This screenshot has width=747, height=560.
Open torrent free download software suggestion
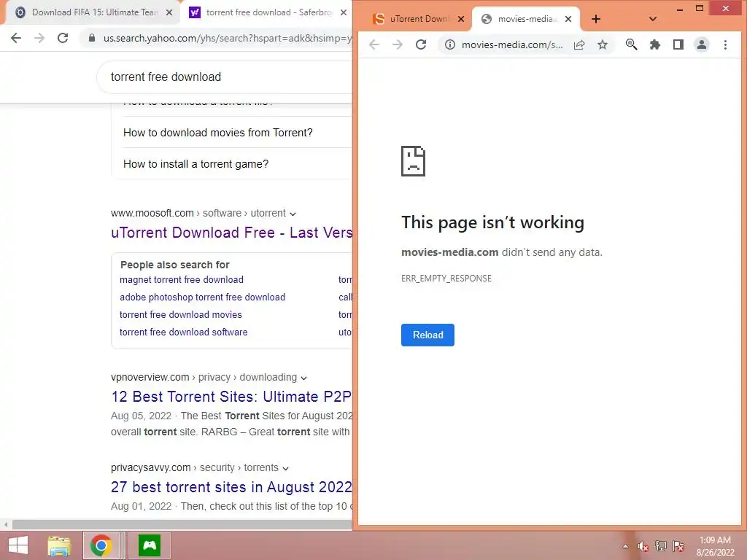coord(183,332)
